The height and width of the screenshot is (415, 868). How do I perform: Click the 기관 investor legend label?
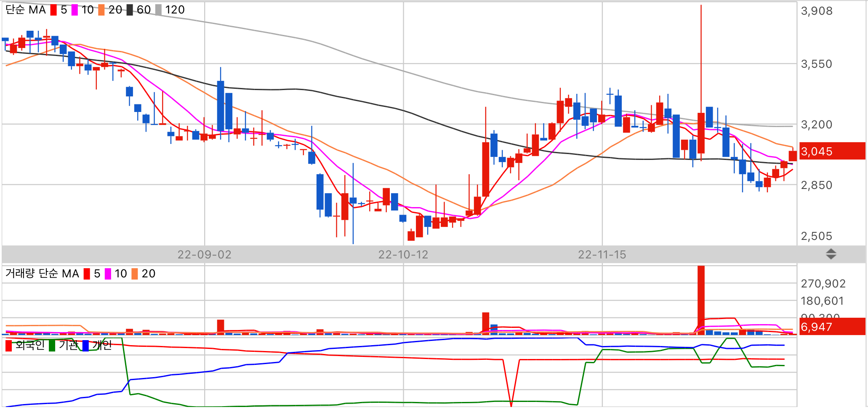(68, 346)
